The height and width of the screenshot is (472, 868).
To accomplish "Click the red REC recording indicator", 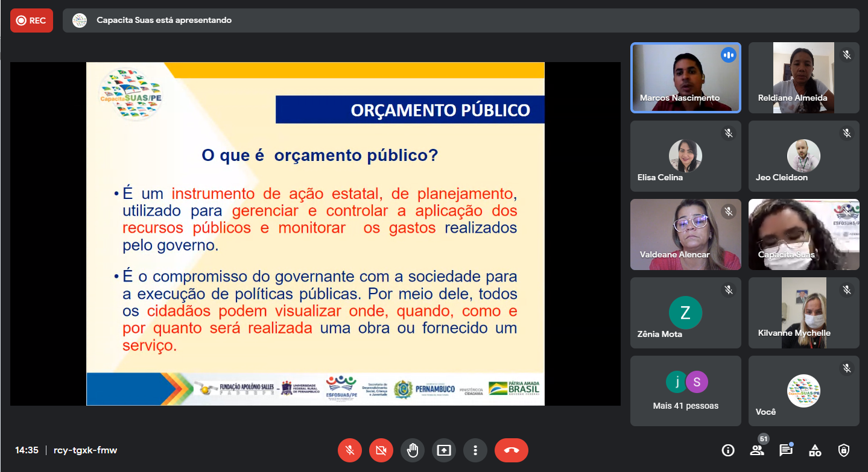I will tap(31, 20).
